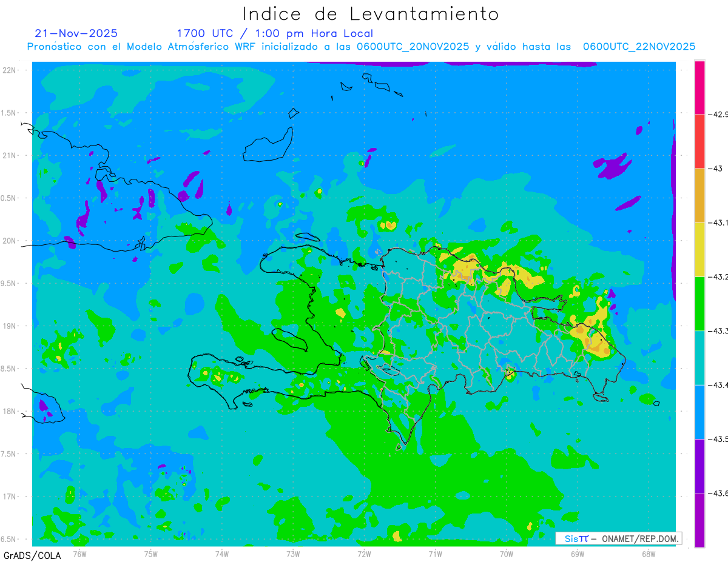The height and width of the screenshot is (562, 728).
Task: Select the orange legend swatch between -43 and -43.1
Action: tap(699, 195)
